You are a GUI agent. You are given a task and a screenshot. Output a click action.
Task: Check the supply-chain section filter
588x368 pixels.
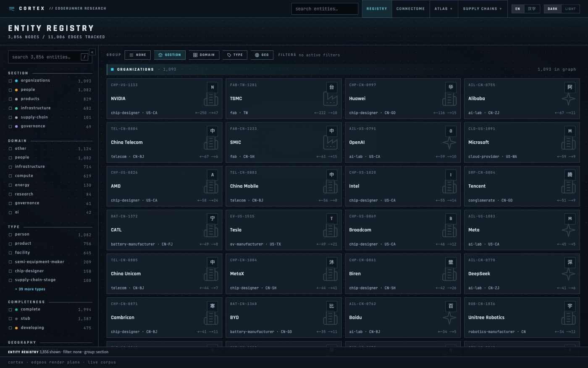coord(10,117)
